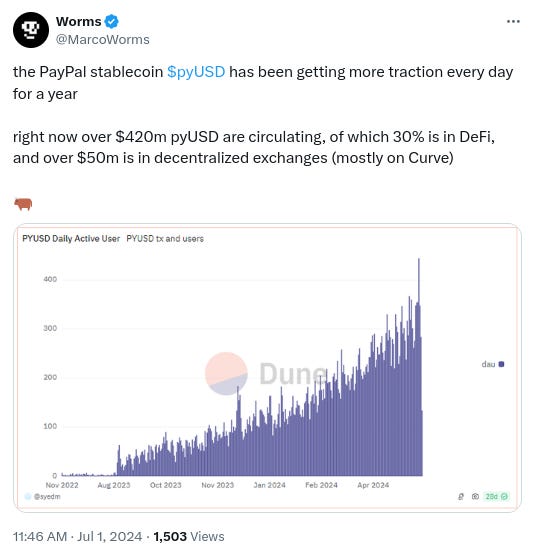Image resolution: width=533 pixels, height=555 pixels.
Task: Open the PYUSD tx and users query link
Action: click(x=165, y=239)
